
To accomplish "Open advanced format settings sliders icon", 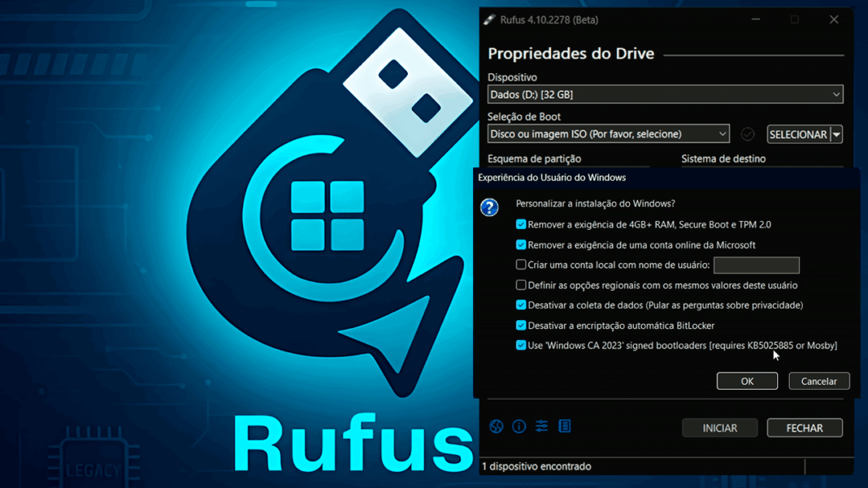I will [x=541, y=425].
